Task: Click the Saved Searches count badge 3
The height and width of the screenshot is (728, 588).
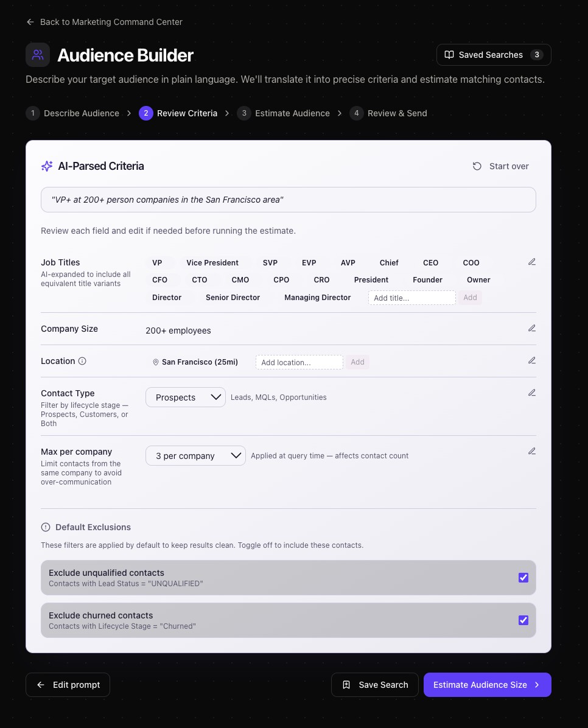Action: coord(537,55)
